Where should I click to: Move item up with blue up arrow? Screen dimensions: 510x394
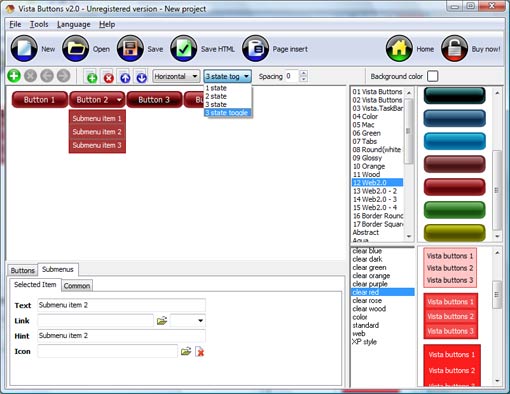pyautogui.click(x=125, y=78)
